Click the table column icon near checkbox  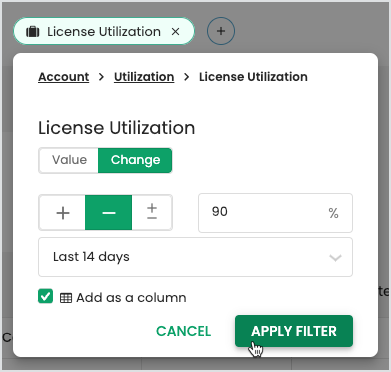[x=66, y=298]
